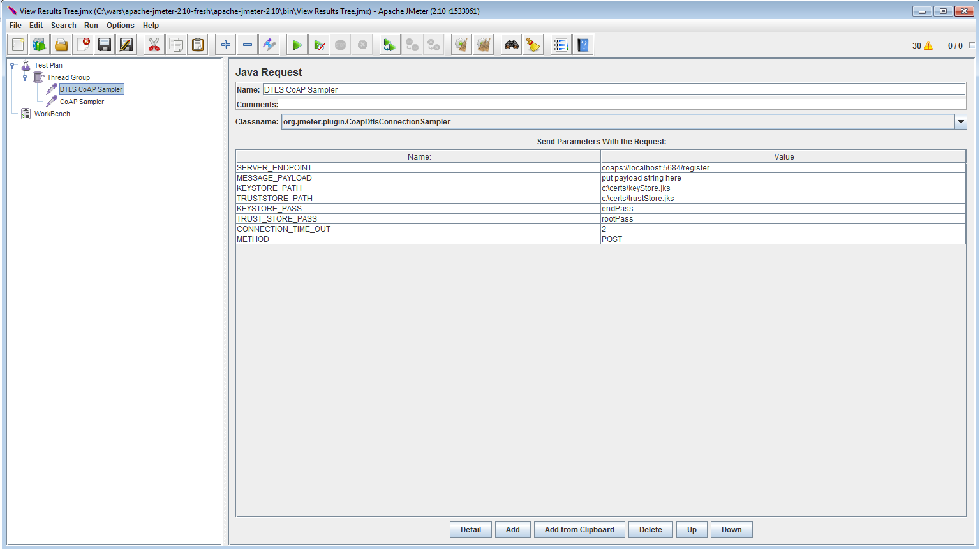Click the Open file folder icon

(61, 45)
